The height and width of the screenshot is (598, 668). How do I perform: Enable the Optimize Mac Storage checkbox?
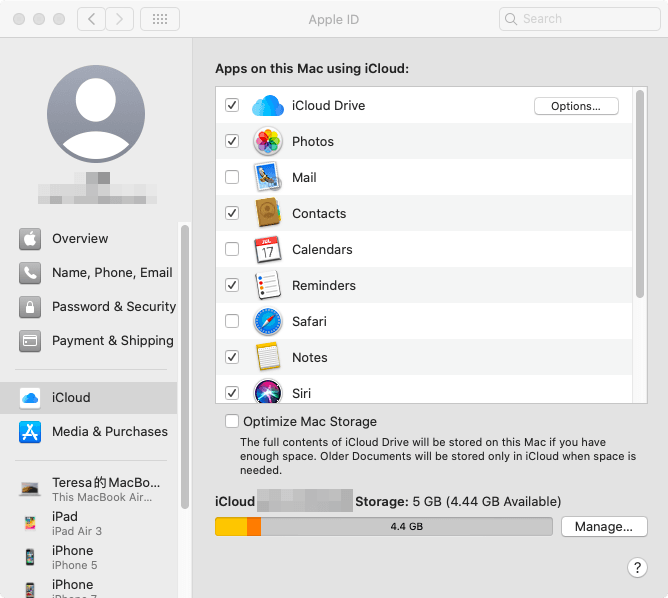pyautogui.click(x=232, y=422)
